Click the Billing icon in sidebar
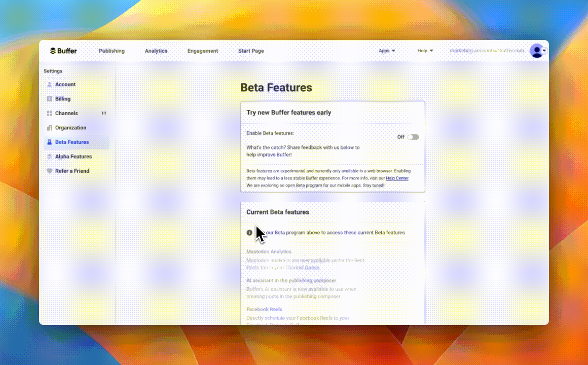 click(49, 99)
